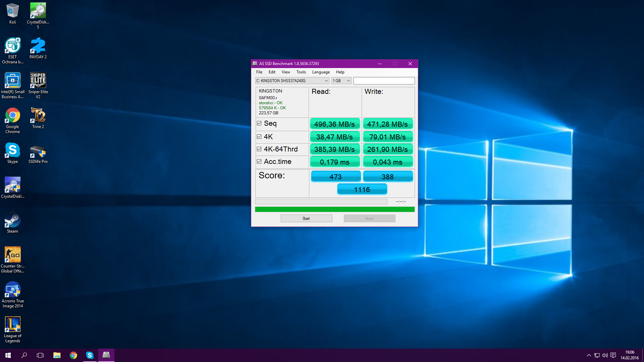
Task: Click the Seq read result 496,36 MB/s
Action: point(335,124)
